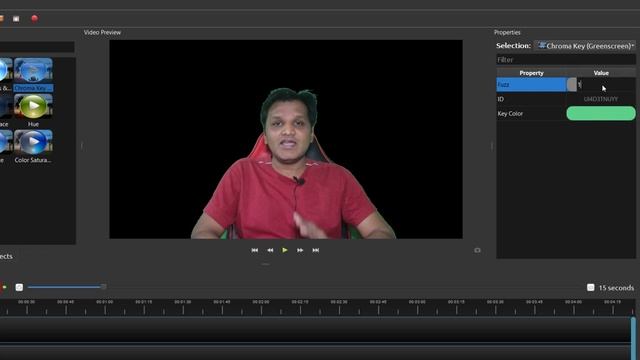Click the 00:02:00 timeline ruler mark

(261, 302)
